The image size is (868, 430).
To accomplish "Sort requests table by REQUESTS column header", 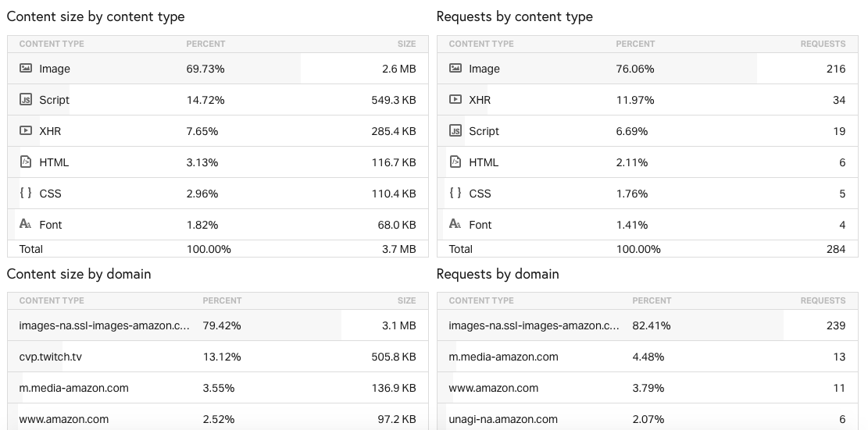I will (823, 44).
